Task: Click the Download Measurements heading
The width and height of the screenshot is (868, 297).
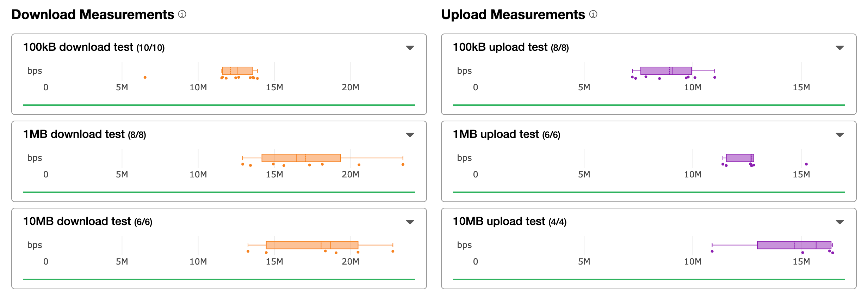Action: [x=93, y=14]
